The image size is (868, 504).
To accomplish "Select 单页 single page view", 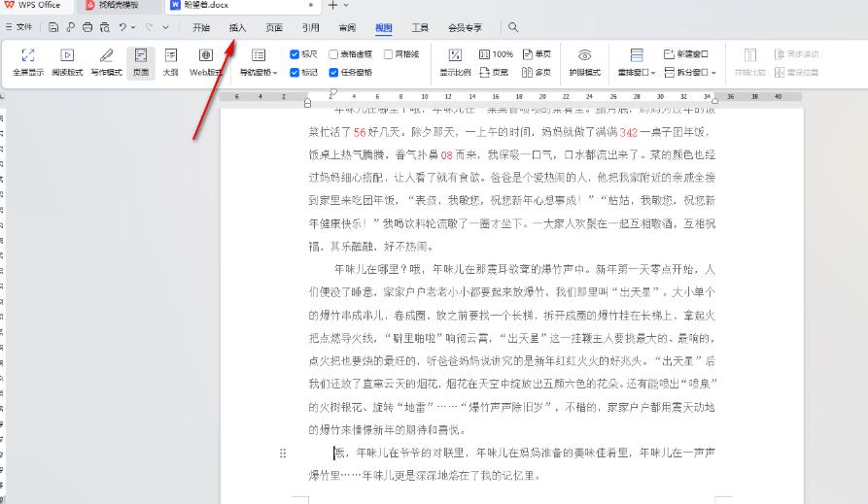I will tap(537, 54).
